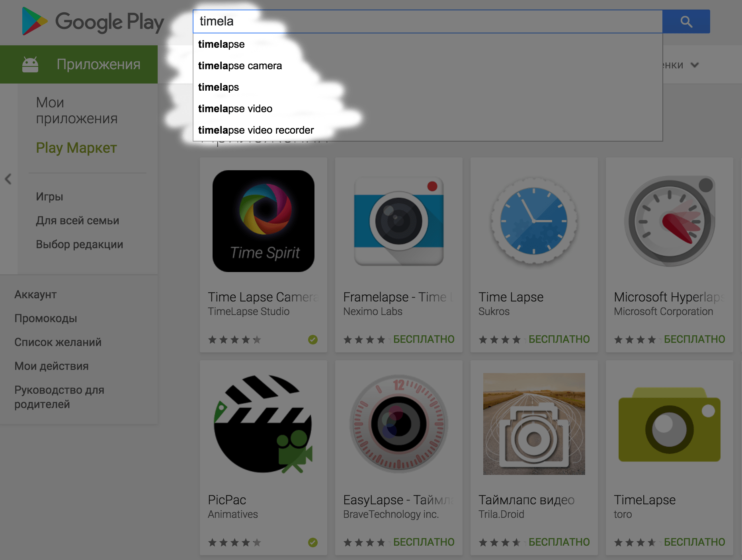Open the Приложения apps tab
The image size is (742, 560).
coord(79,64)
